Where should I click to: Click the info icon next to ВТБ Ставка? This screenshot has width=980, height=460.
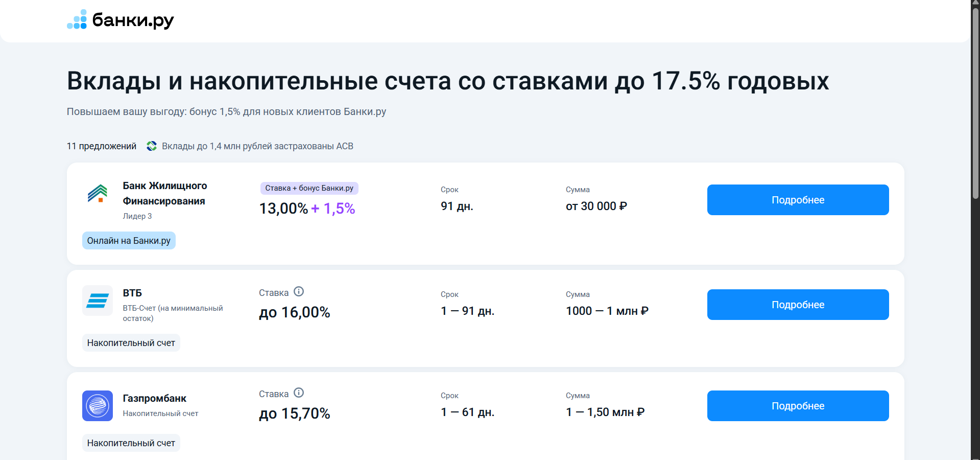(299, 291)
